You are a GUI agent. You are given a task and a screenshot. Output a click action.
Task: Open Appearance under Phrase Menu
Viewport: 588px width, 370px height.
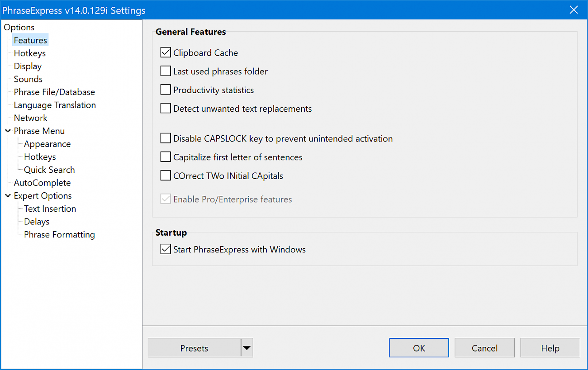[47, 144]
